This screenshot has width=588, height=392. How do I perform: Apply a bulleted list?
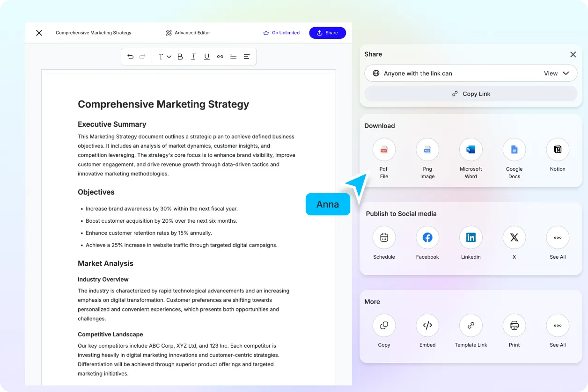(233, 56)
